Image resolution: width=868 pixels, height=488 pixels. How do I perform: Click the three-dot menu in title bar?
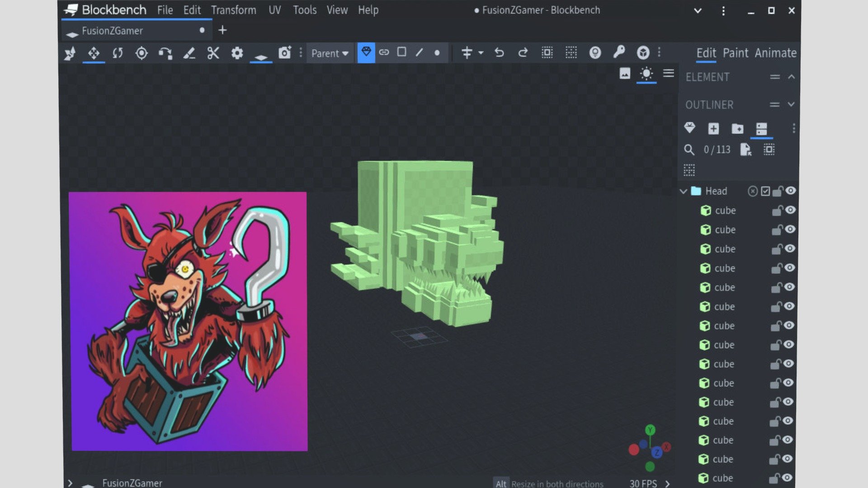click(723, 11)
